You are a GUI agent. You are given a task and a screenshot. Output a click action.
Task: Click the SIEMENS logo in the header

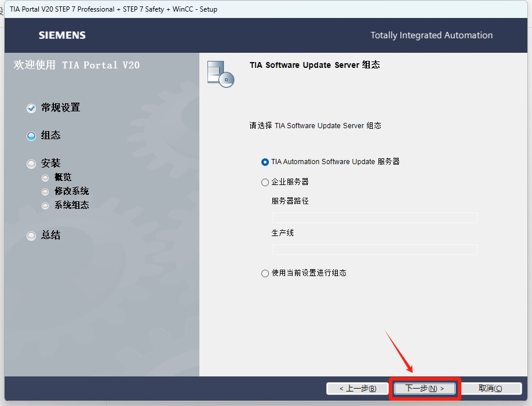point(61,35)
